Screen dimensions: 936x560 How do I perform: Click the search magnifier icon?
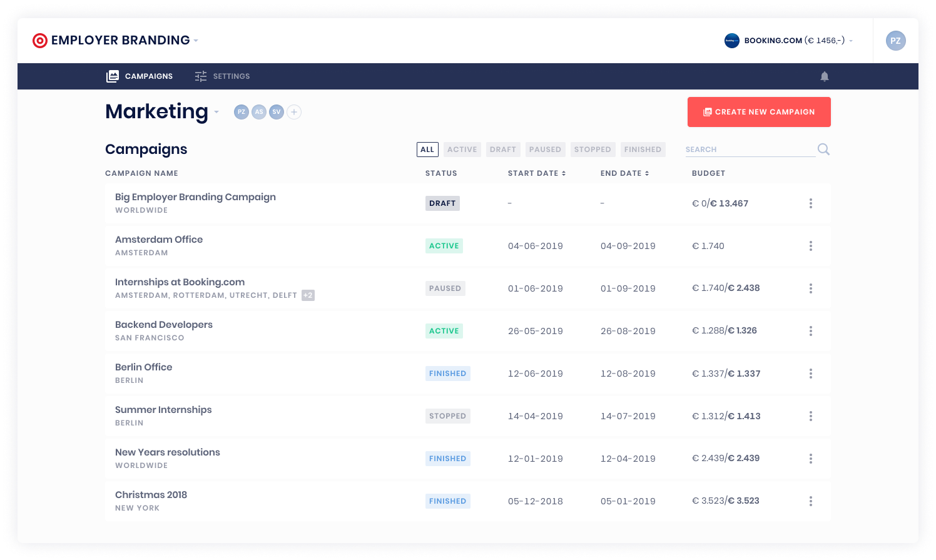[x=823, y=149]
